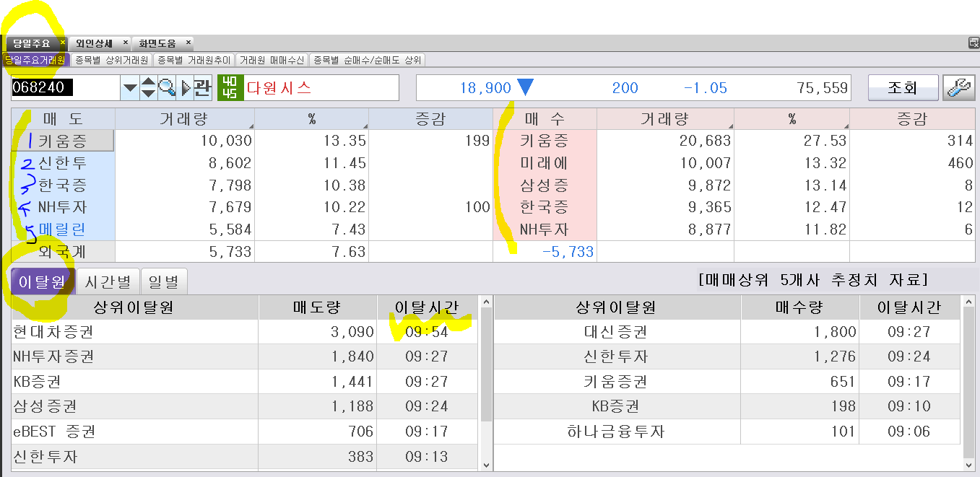Sort by sell-side % column header
The image size is (980, 477).
[x=312, y=119]
